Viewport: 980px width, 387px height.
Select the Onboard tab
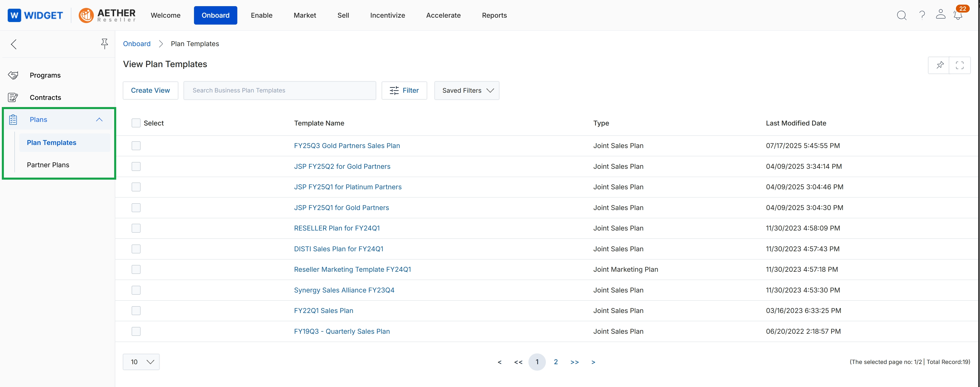pyautogui.click(x=216, y=15)
